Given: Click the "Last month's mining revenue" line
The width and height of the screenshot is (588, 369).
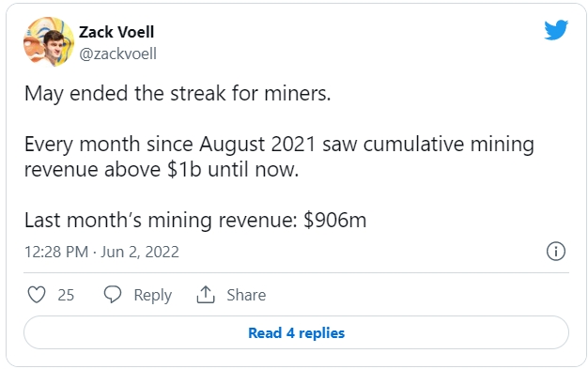Looking at the screenshot, I should click(x=161, y=220).
